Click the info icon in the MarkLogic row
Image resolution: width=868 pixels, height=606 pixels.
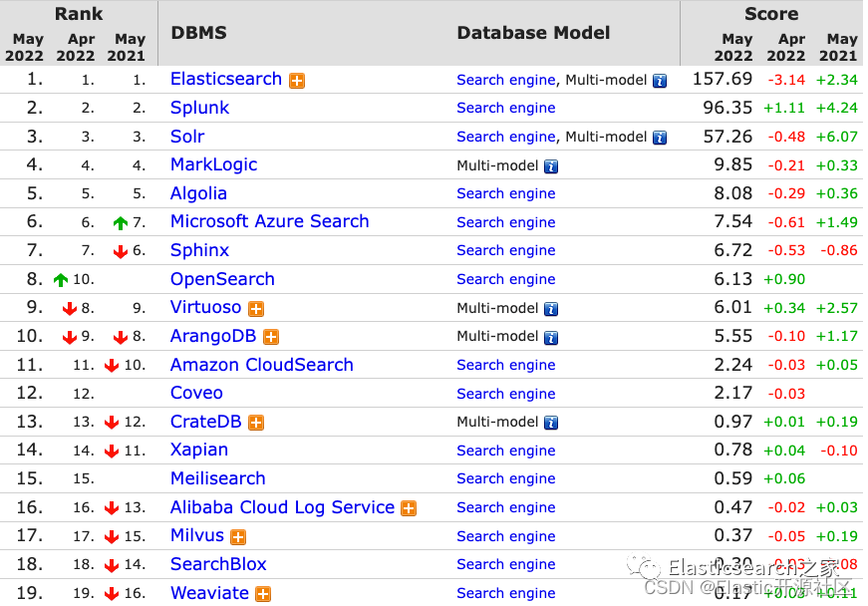(x=551, y=166)
